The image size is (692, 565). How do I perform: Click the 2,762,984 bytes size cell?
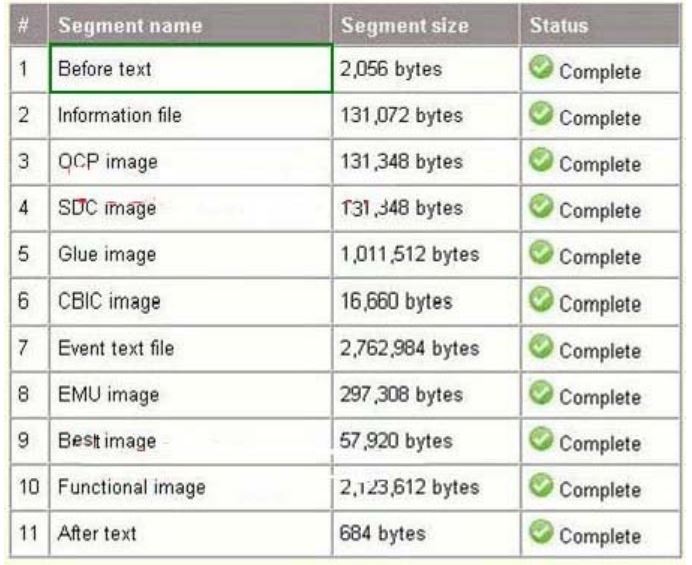pos(426,349)
